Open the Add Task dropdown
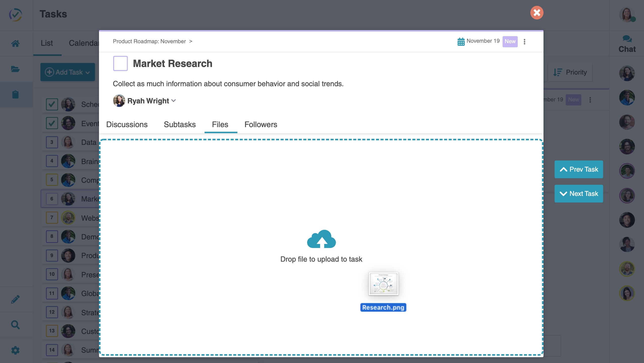This screenshot has height=363, width=644. point(68,72)
